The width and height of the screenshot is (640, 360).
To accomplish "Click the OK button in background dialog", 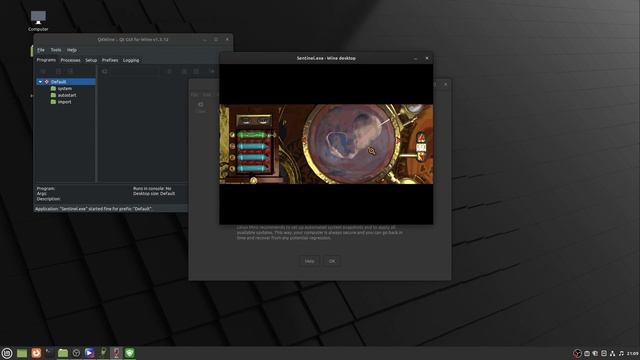I will click(x=332, y=261).
